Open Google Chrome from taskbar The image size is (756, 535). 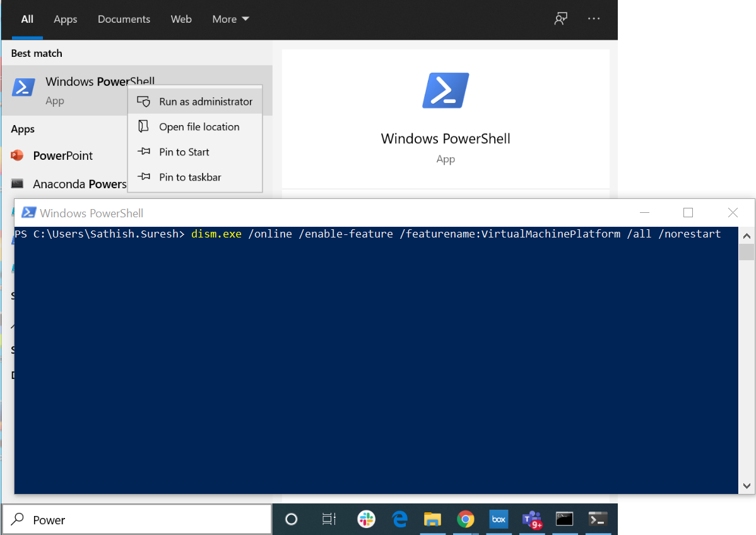tap(465, 519)
